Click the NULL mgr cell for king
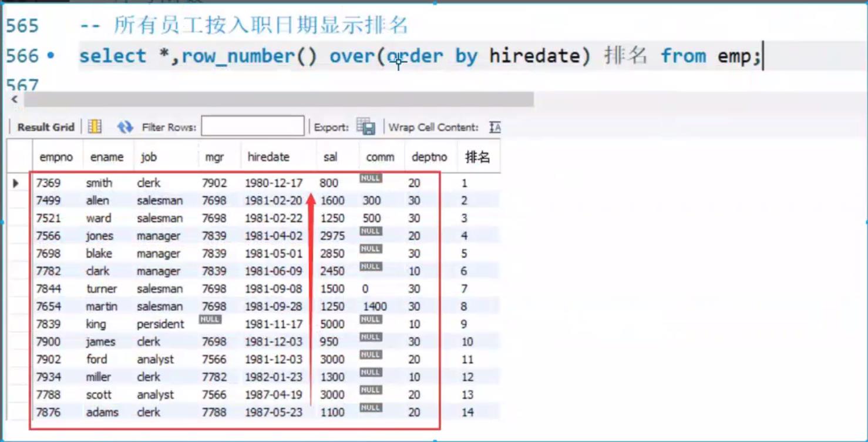The height and width of the screenshot is (442, 868). (x=210, y=320)
